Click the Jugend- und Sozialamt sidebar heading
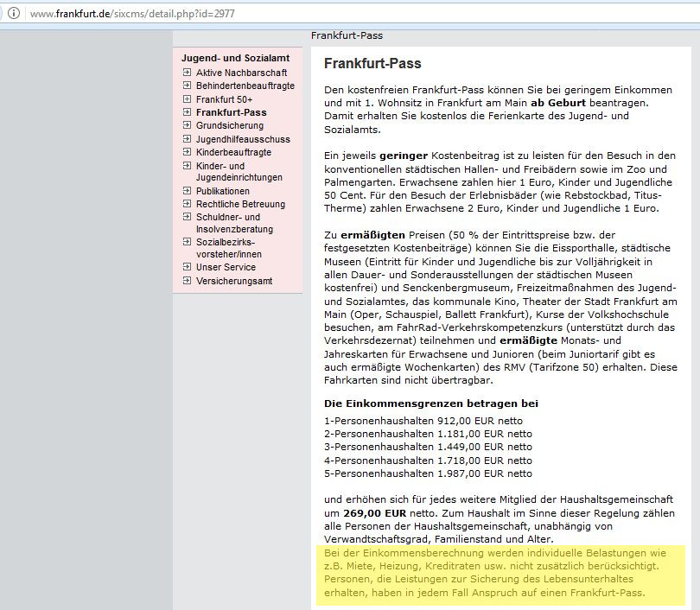Image resolution: width=700 pixels, height=610 pixels. click(235, 58)
